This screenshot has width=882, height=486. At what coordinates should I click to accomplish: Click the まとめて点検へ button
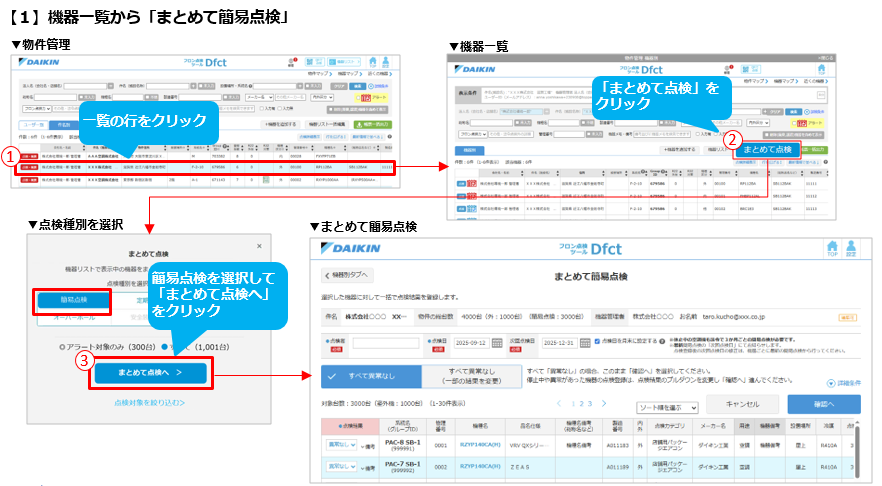pos(151,373)
